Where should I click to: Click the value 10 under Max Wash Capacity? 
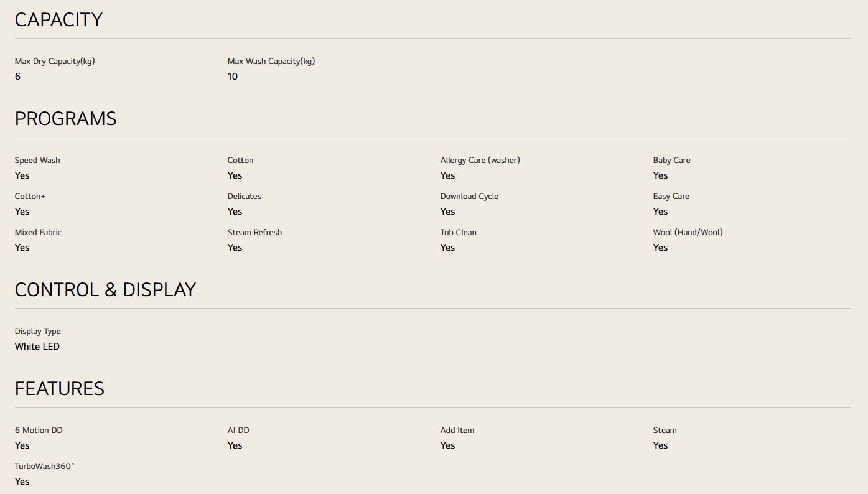click(x=233, y=77)
